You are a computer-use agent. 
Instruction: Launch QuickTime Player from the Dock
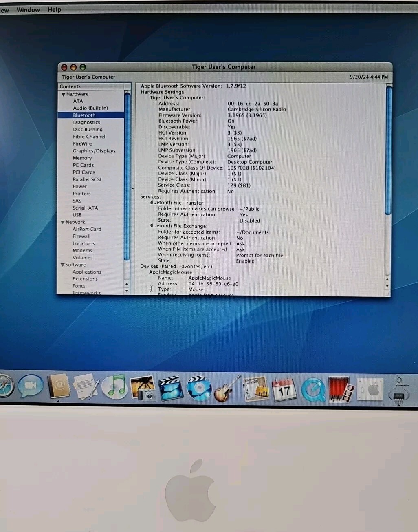click(x=313, y=390)
